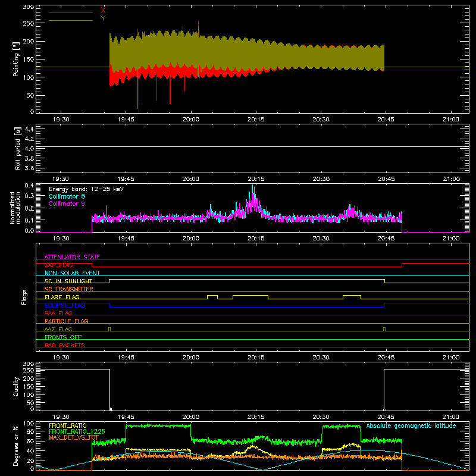
Task: Click the red X legend line
Action: pyautogui.click(x=71, y=12)
